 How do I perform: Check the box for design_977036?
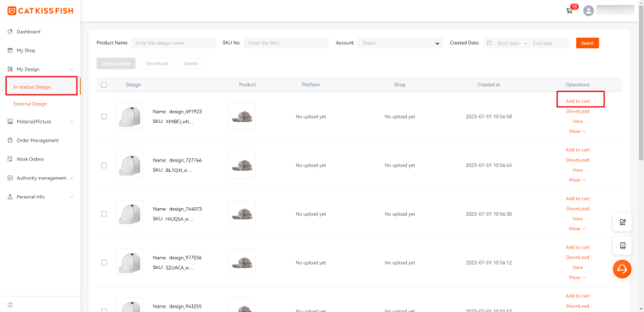(x=104, y=263)
